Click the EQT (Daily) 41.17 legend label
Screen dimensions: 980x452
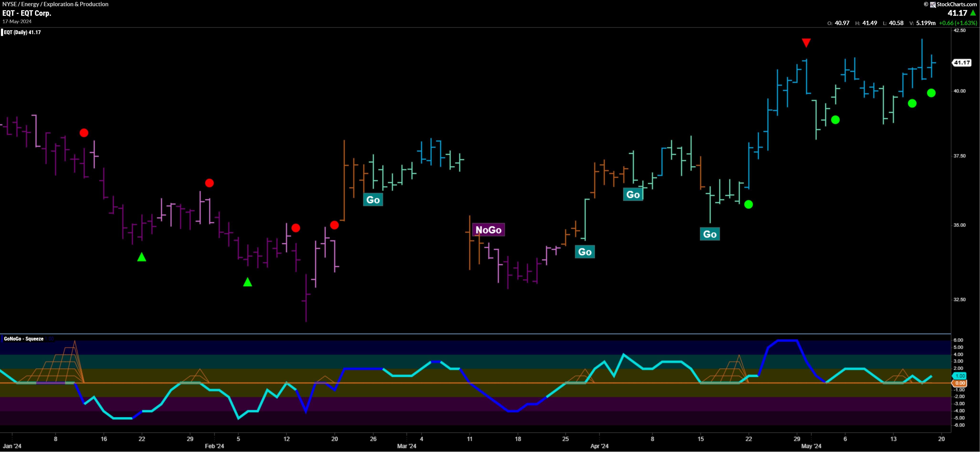[22, 32]
